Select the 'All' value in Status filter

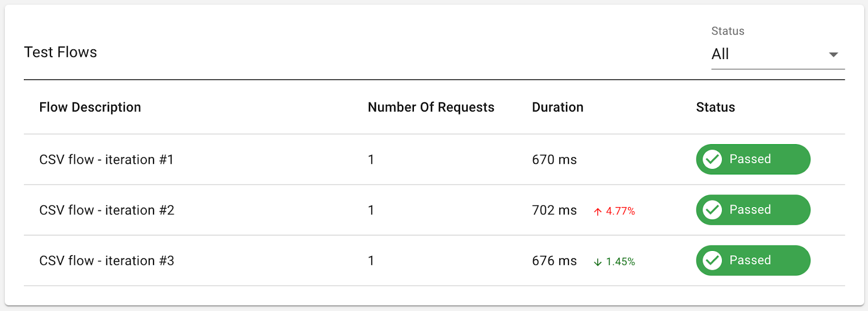[720, 54]
